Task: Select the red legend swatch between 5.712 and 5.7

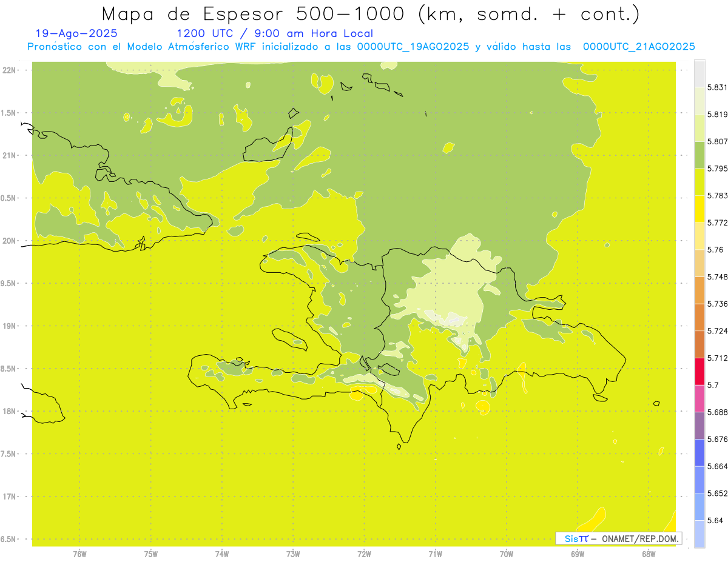Action: (x=699, y=372)
